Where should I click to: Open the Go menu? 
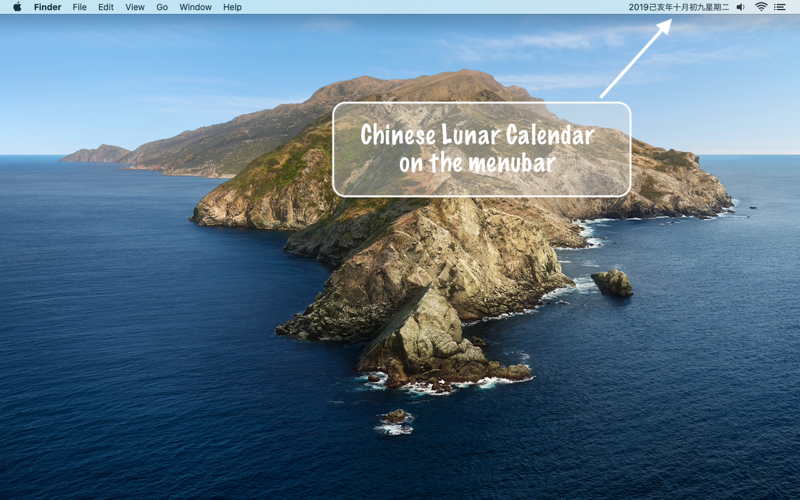pos(162,7)
